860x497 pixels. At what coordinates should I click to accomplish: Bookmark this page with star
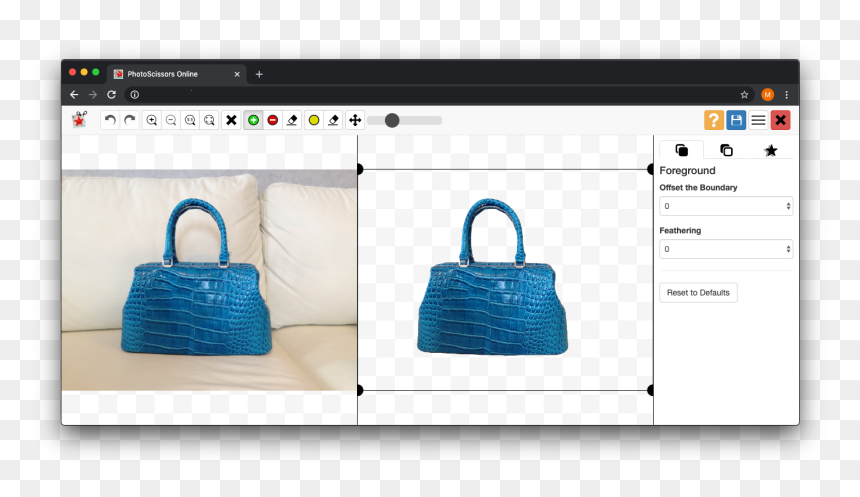point(744,94)
